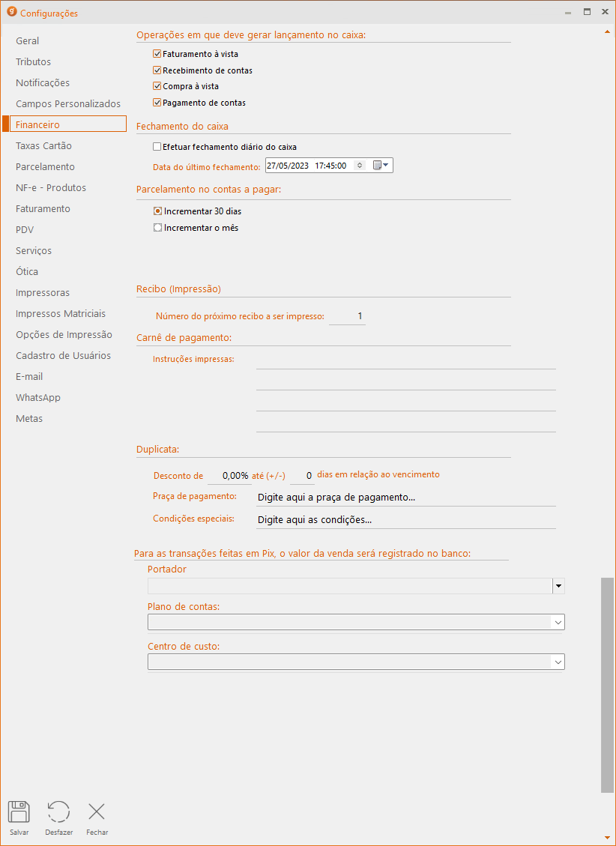The height and width of the screenshot is (846, 616).
Task: Click the Praça de pagamento field
Action: (x=405, y=498)
